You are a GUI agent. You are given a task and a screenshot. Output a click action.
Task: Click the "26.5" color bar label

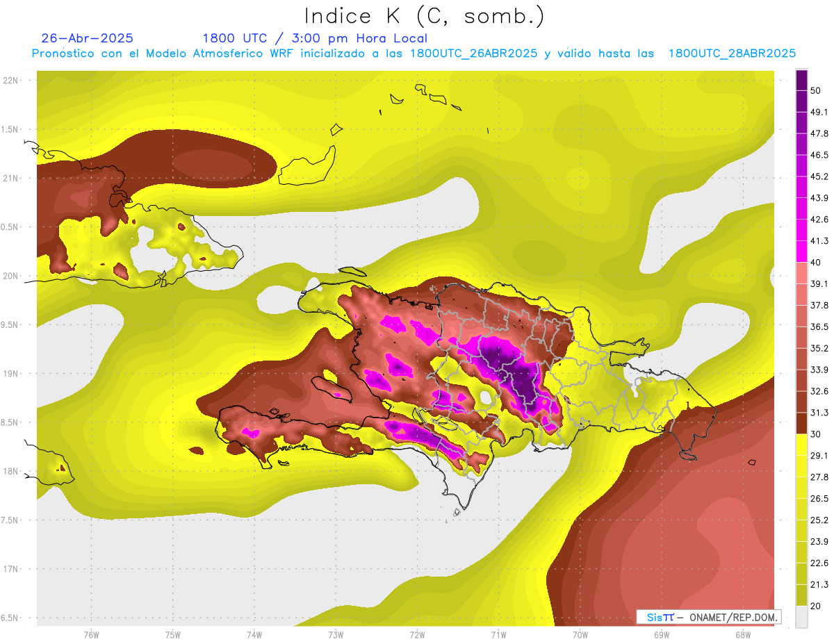pyautogui.click(x=819, y=499)
